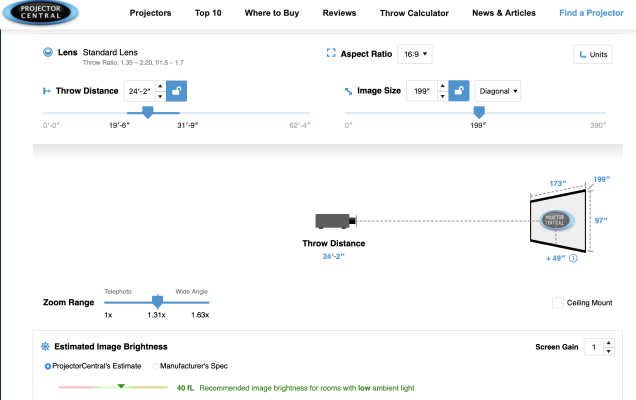Click the Zoom Range slider handle
Viewport: 636px width, 400px height.
pyautogui.click(x=157, y=301)
